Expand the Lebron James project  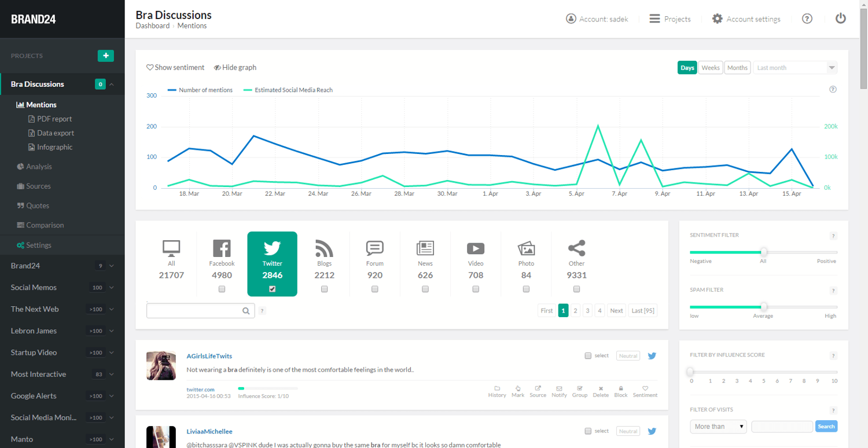112,331
